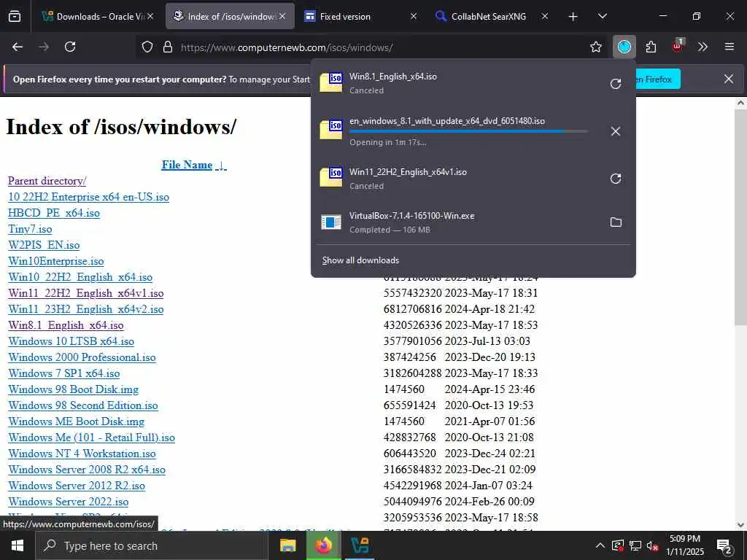Screen dimensions: 747x560
Task: Download Win10_22H2_English_x64.iso
Action: coord(80,277)
